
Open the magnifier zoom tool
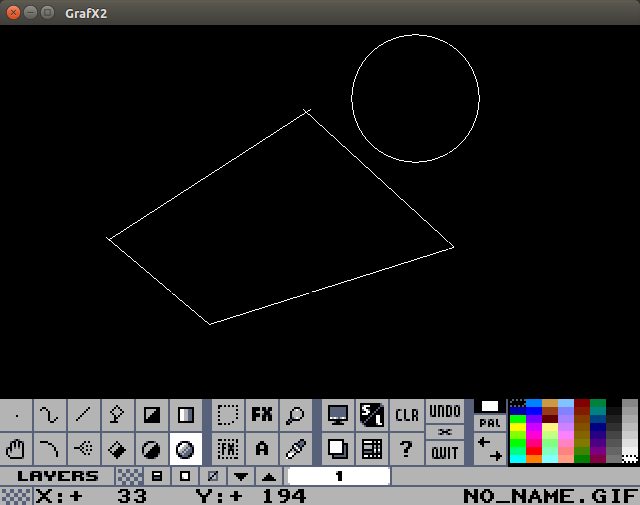(x=295, y=415)
